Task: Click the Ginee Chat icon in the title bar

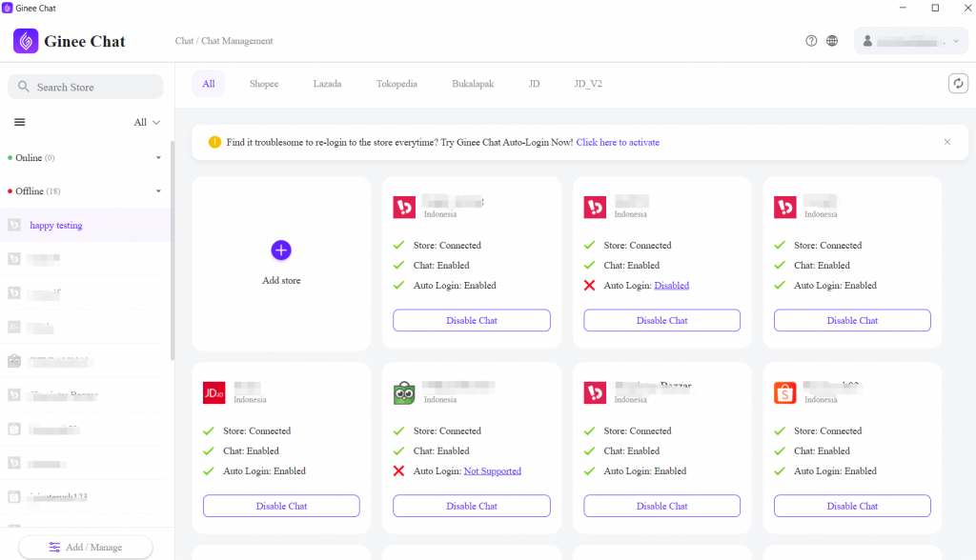Action: (8, 8)
